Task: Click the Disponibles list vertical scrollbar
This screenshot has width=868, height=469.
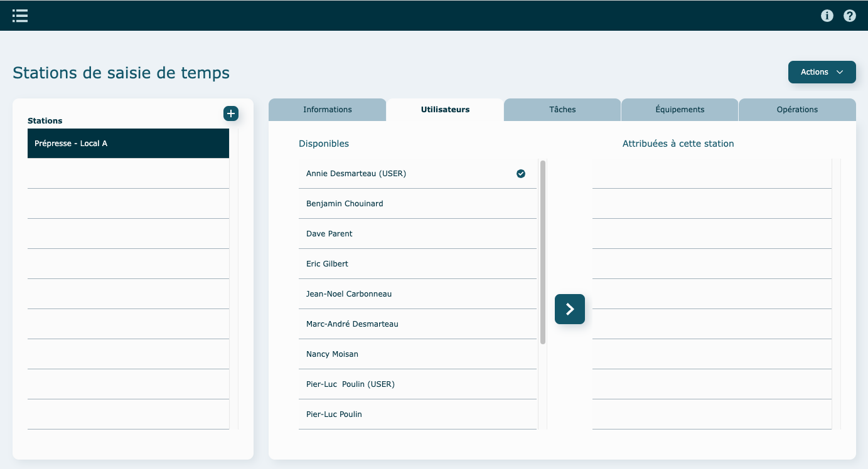Action: pyautogui.click(x=543, y=252)
